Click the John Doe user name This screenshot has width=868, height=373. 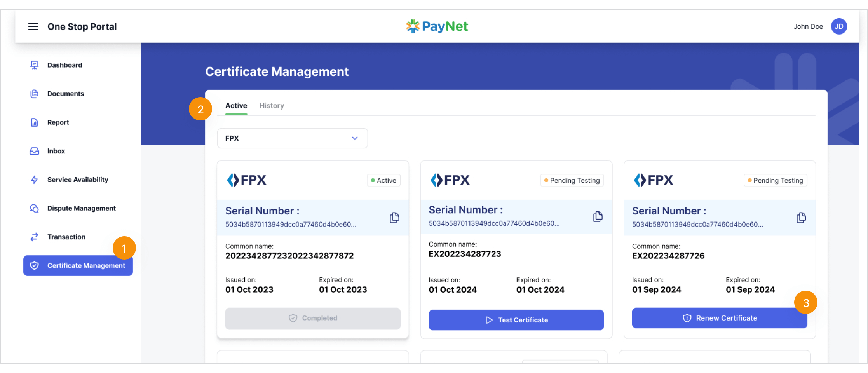tap(808, 26)
